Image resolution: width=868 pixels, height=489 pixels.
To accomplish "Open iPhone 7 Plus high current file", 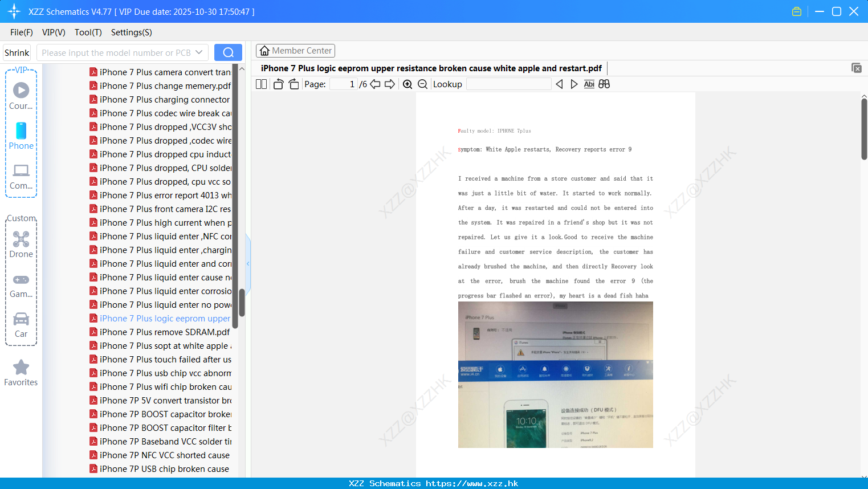I will pos(160,223).
